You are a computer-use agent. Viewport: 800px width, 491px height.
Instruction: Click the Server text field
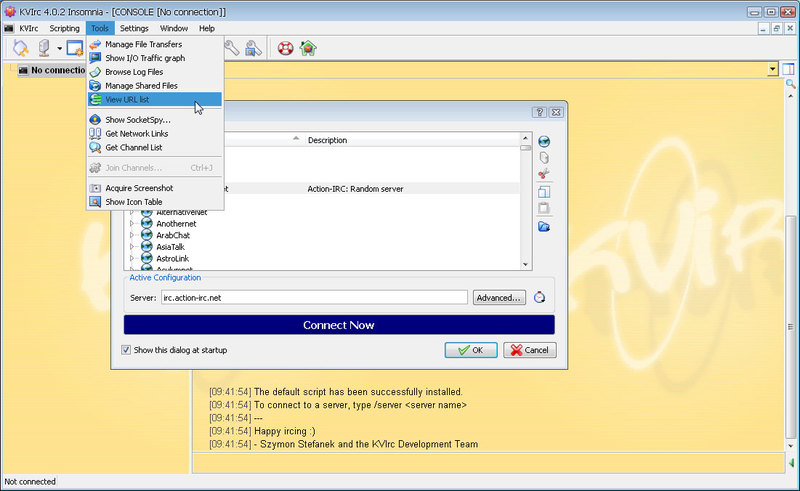(314, 298)
